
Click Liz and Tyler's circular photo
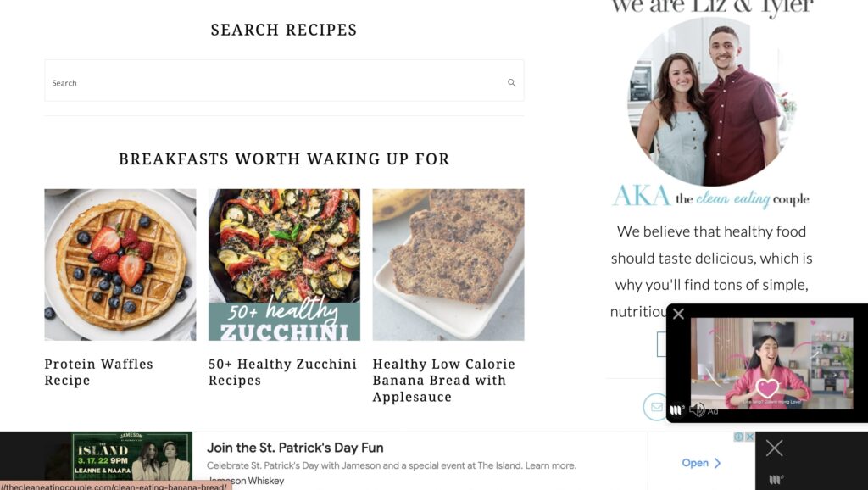(712, 102)
